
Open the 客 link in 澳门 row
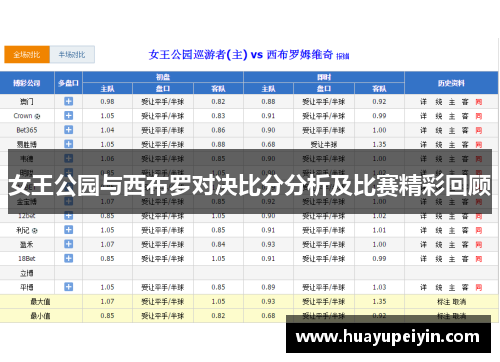tap(465, 102)
